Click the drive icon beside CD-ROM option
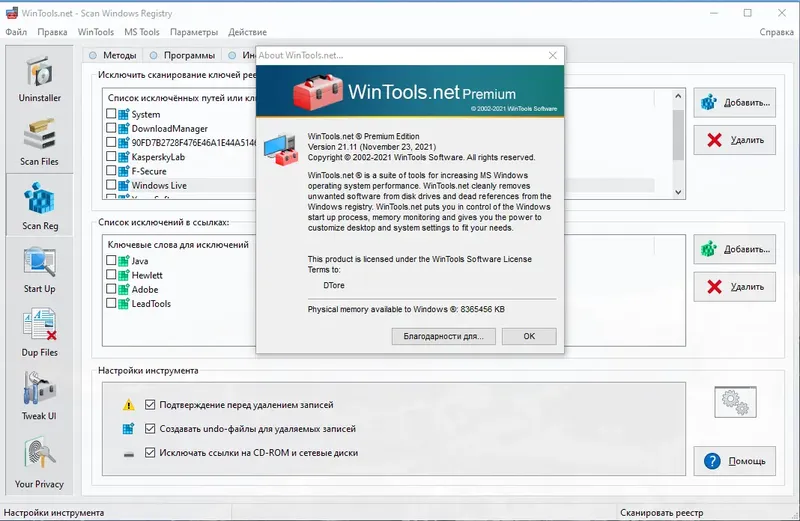The image size is (800, 521). (x=129, y=454)
